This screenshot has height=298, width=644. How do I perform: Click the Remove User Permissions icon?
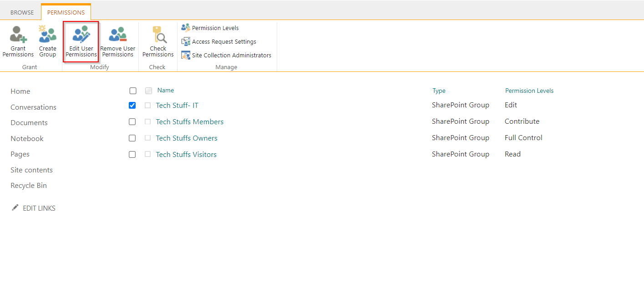pyautogui.click(x=117, y=41)
